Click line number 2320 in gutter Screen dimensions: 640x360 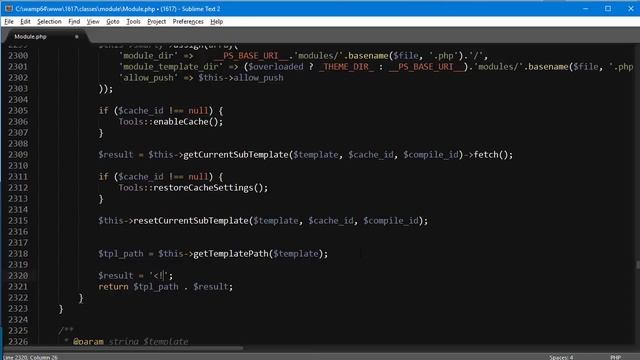(18, 276)
